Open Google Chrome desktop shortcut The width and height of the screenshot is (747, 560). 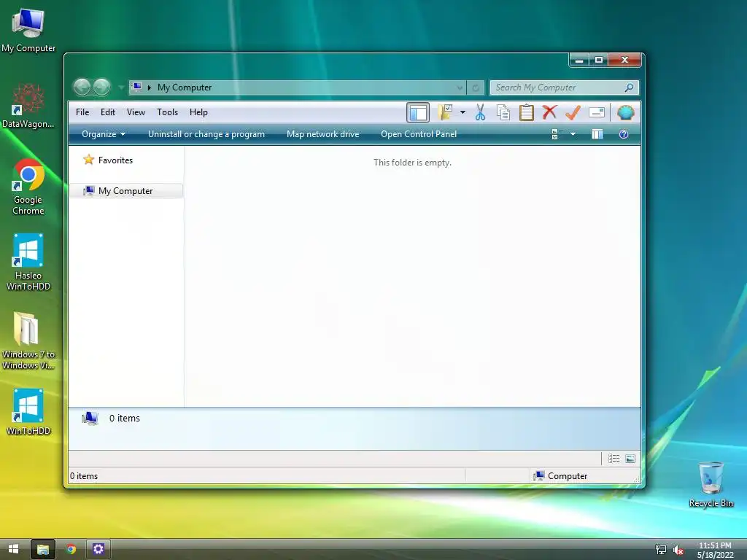[28, 187]
